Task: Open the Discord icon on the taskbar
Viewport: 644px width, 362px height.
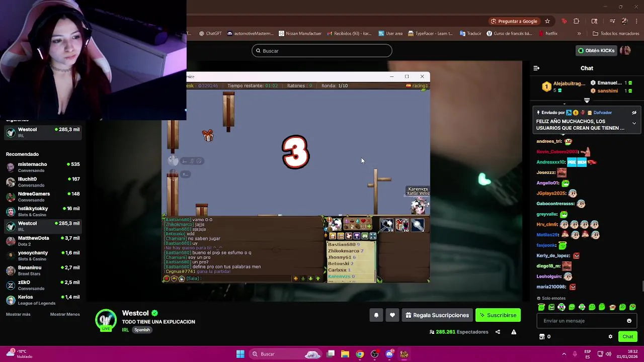Action: pyautogui.click(x=389, y=354)
